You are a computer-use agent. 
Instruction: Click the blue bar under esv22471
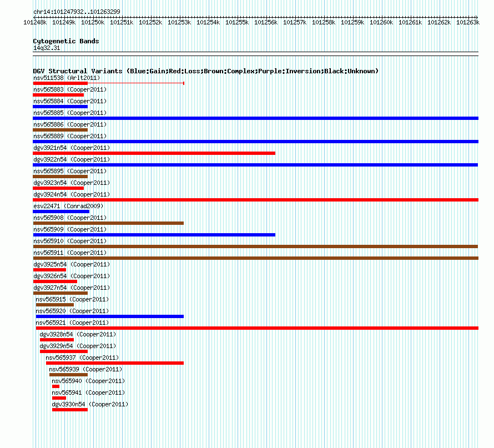[x=61, y=212]
